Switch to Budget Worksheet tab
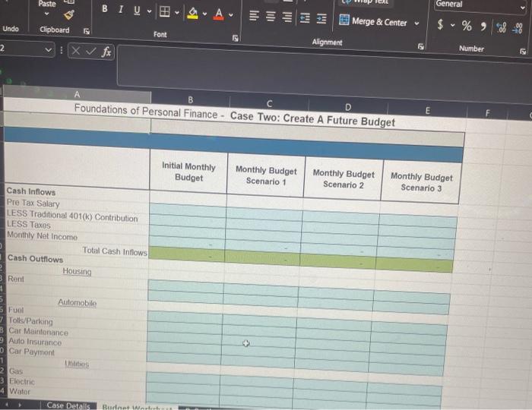Image resolution: width=532 pixels, height=410 pixels. [x=137, y=407]
